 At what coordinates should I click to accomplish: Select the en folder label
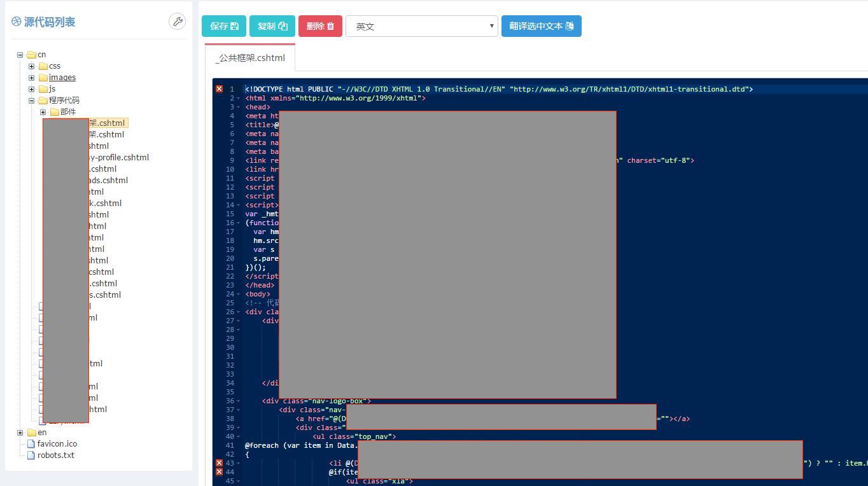tap(42, 433)
